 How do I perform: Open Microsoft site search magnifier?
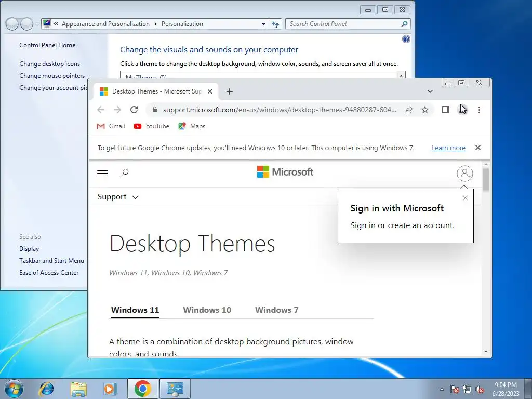point(124,172)
